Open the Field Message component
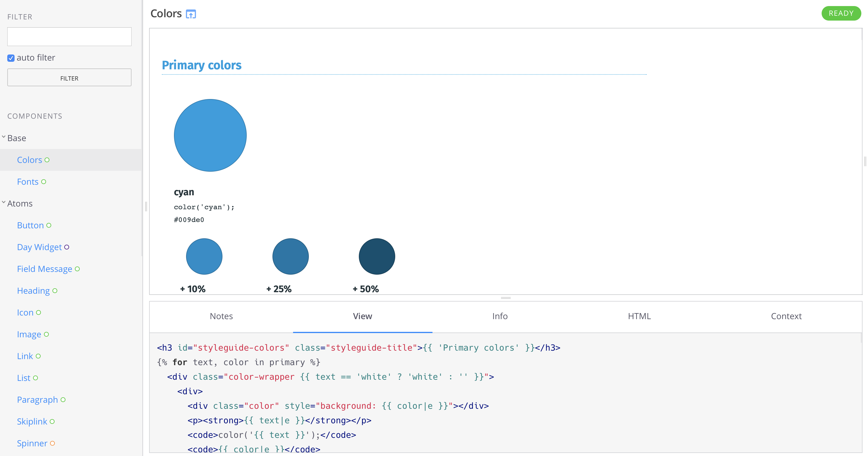 45,269
